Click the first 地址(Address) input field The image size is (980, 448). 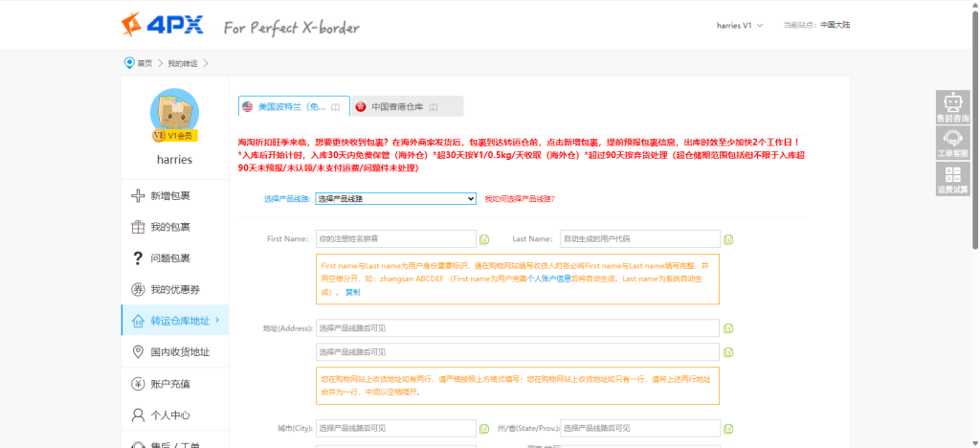(x=517, y=328)
